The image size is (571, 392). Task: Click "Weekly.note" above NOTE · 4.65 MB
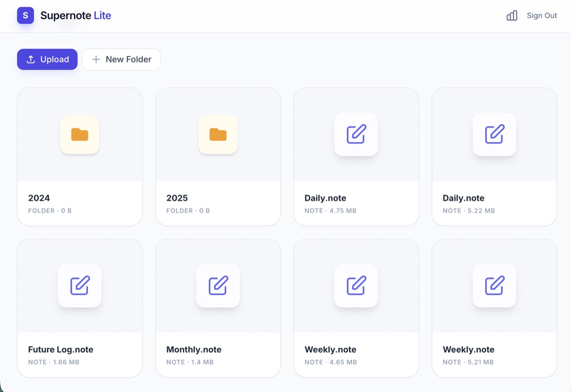point(330,350)
